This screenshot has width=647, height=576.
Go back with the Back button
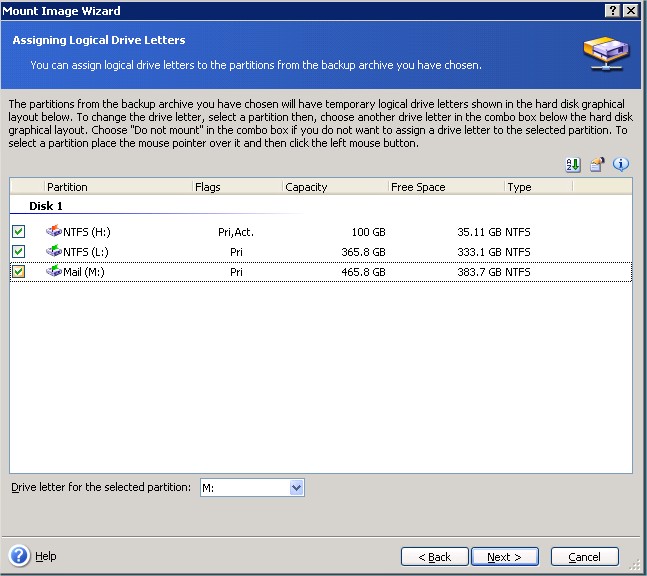(435, 557)
